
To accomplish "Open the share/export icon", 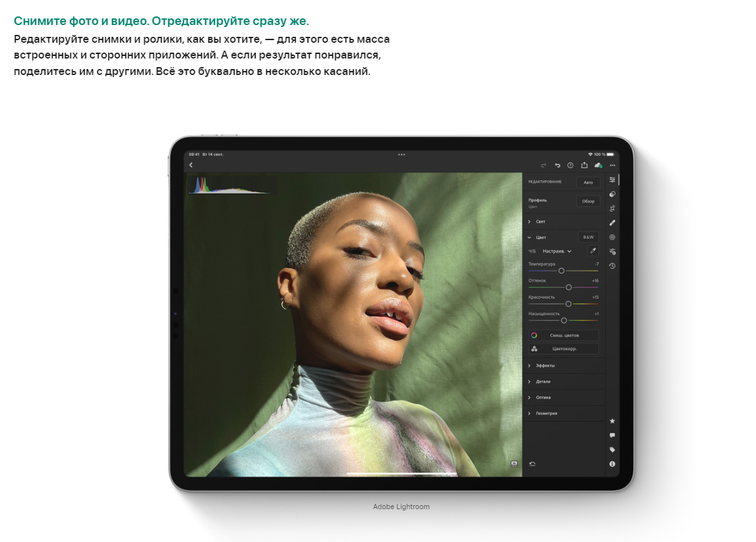I will click(584, 165).
